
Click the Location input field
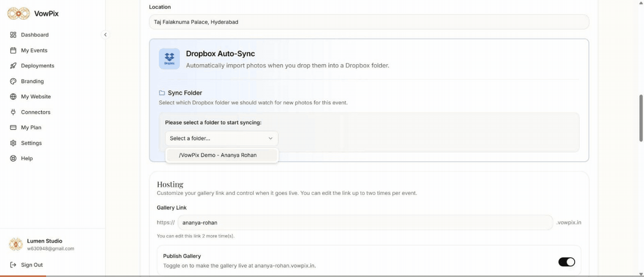click(369, 22)
